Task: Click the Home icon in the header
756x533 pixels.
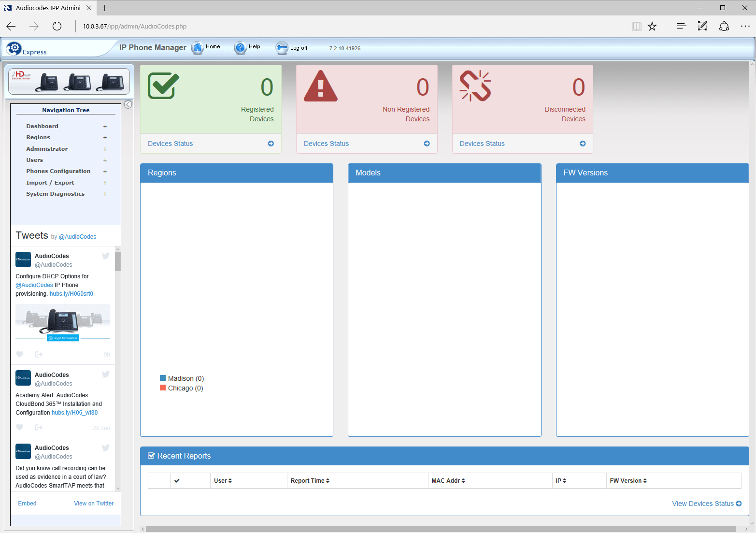Action: pos(198,47)
